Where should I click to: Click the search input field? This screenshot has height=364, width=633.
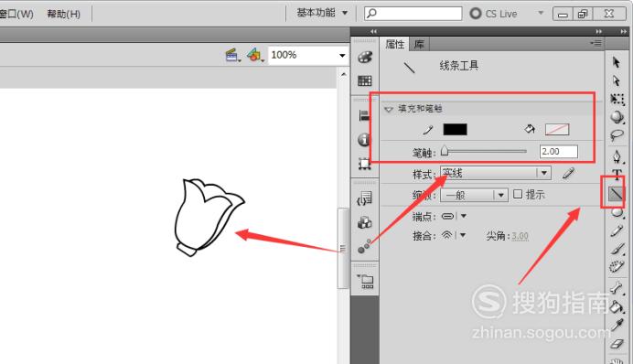pyautogui.click(x=413, y=14)
